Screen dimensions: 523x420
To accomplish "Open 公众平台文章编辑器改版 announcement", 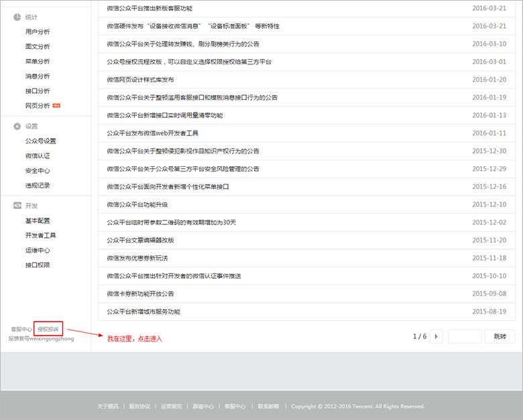I will 140,240.
